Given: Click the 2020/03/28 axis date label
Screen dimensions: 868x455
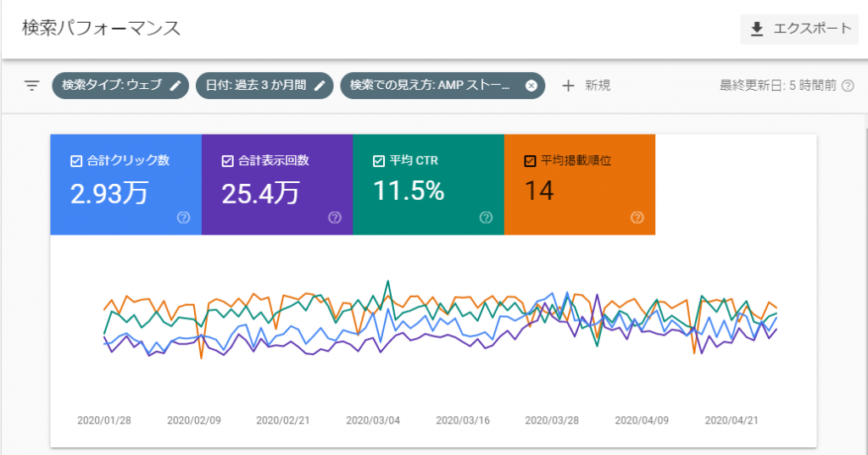Looking at the screenshot, I should (552, 420).
